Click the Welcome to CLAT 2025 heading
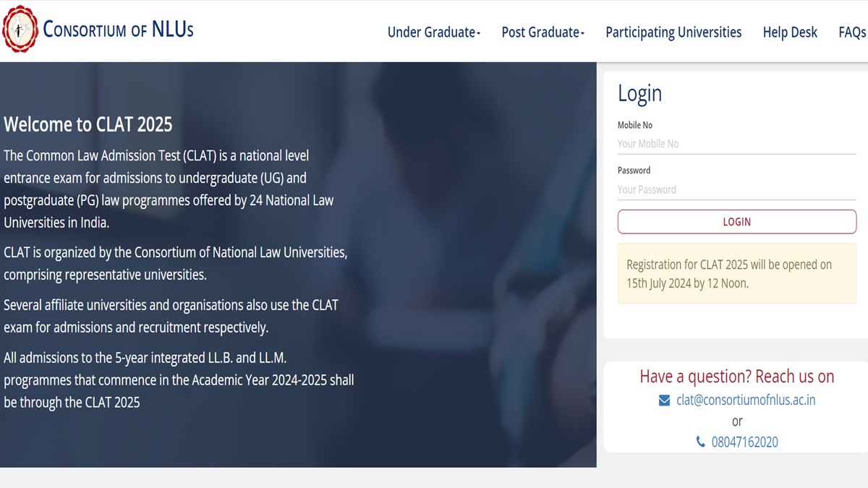This screenshot has height=488, width=868. pos(88,124)
